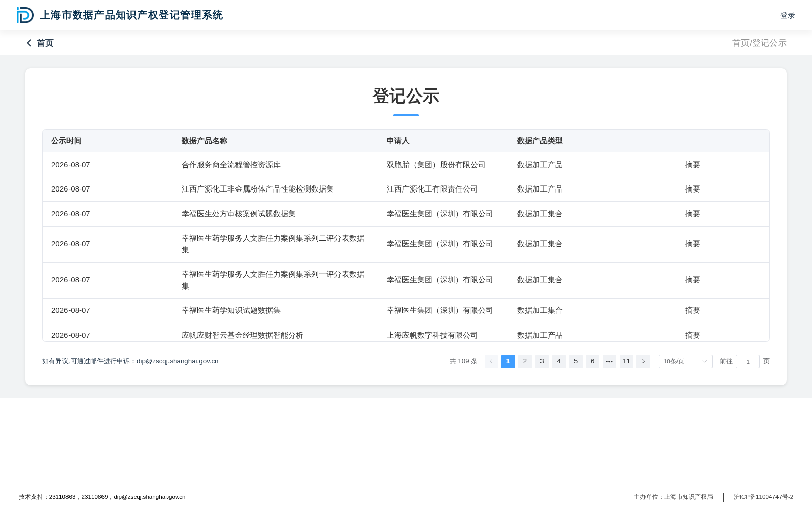Click the back chevron next to 首页

pos(29,43)
